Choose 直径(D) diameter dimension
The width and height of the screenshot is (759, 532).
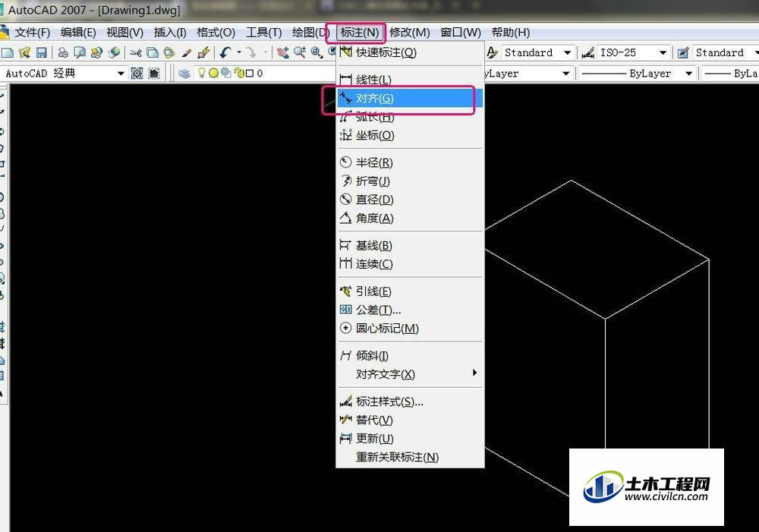410,199
